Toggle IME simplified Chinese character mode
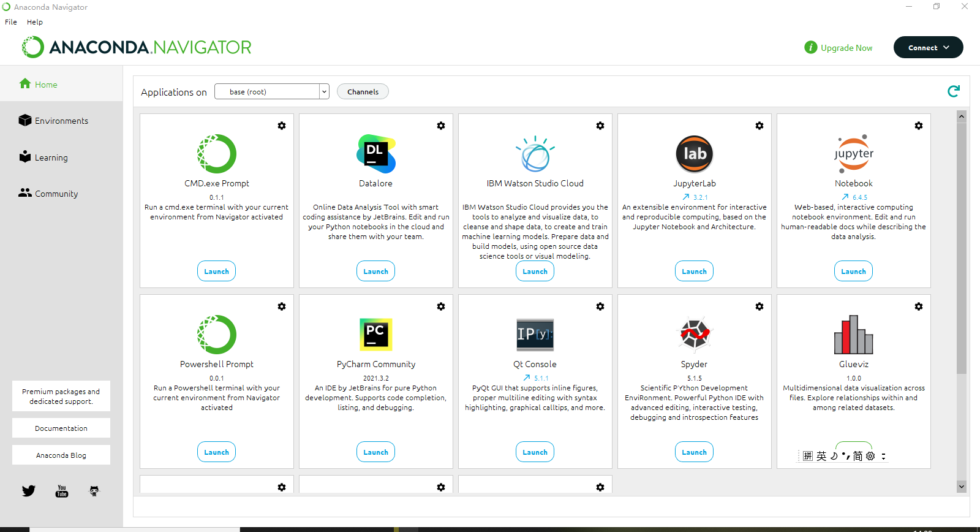Image resolution: width=980 pixels, height=532 pixels. coord(858,456)
